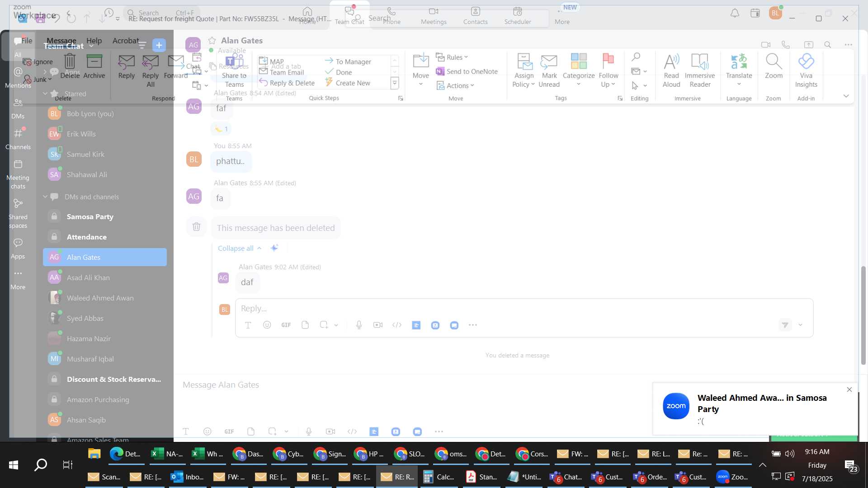Click the send icon in the Reply box
Viewport: 868px width, 488px height.
click(785, 325)
